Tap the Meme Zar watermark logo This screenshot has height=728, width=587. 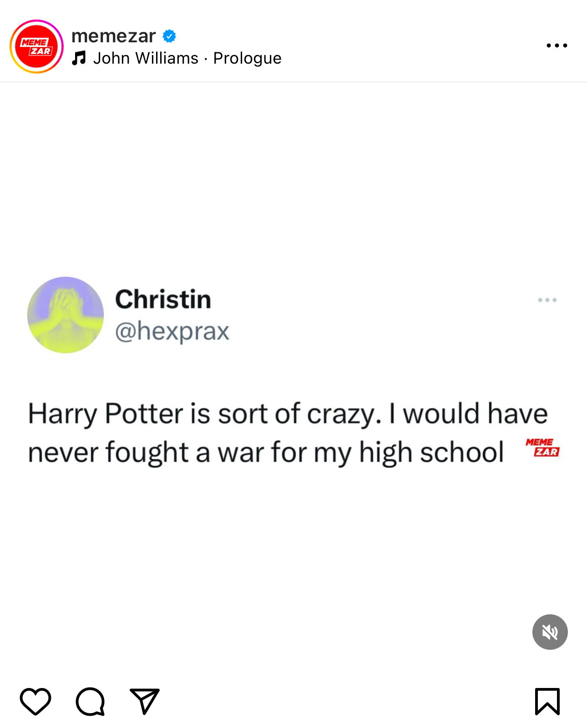[543, 447]
